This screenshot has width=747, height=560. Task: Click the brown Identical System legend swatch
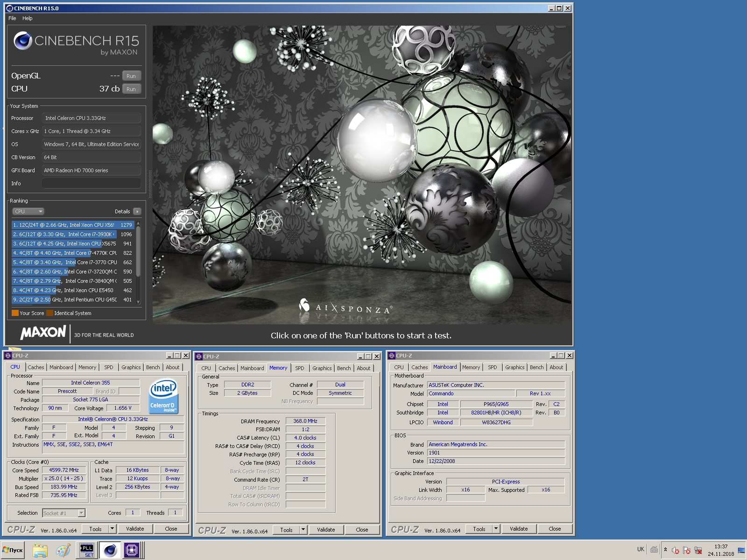click(x=49, y=313)
